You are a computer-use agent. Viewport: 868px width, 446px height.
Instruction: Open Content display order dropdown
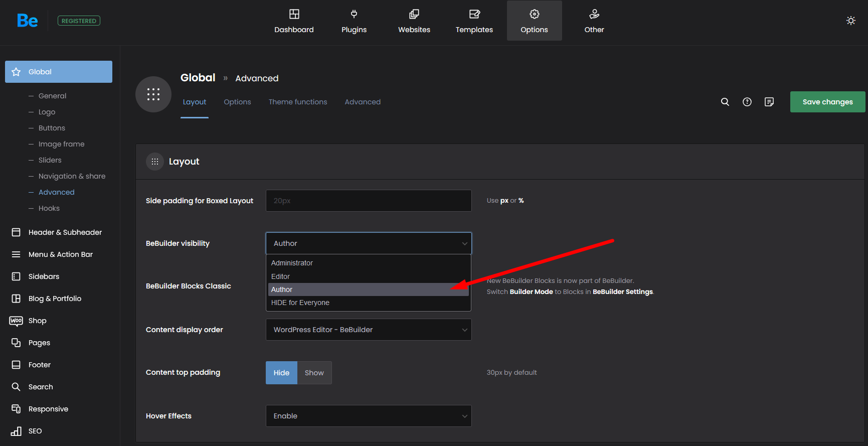tap(369, 330)
